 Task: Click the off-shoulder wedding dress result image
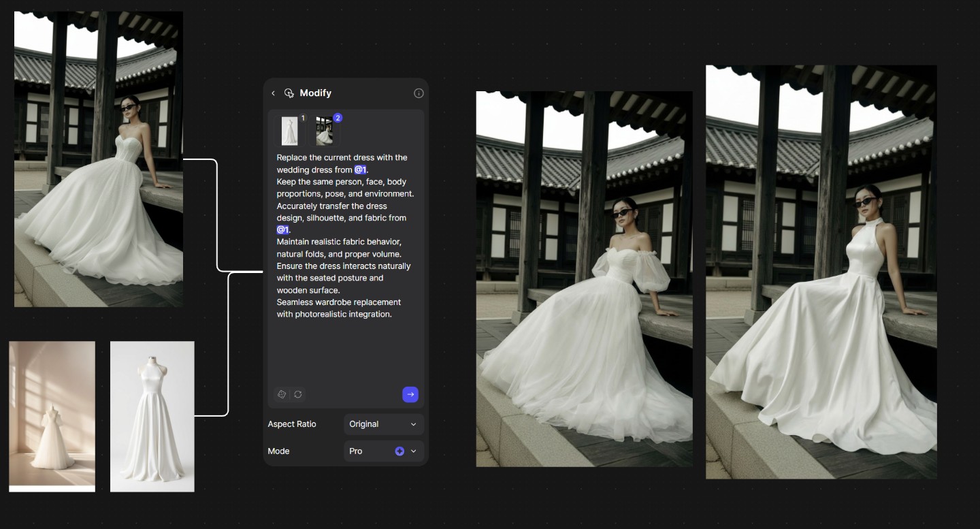click(x=584, y=278)
